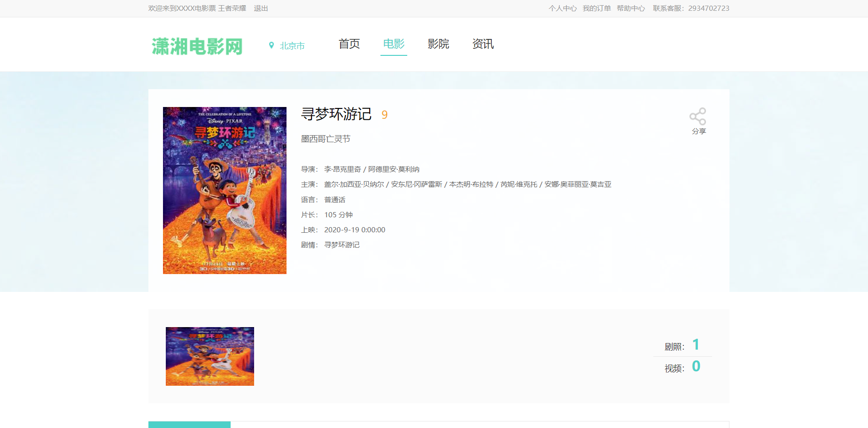Click the movie title 寻梦环游记
The width and height of the screenshot is (868, 428).
pos(336,114)
